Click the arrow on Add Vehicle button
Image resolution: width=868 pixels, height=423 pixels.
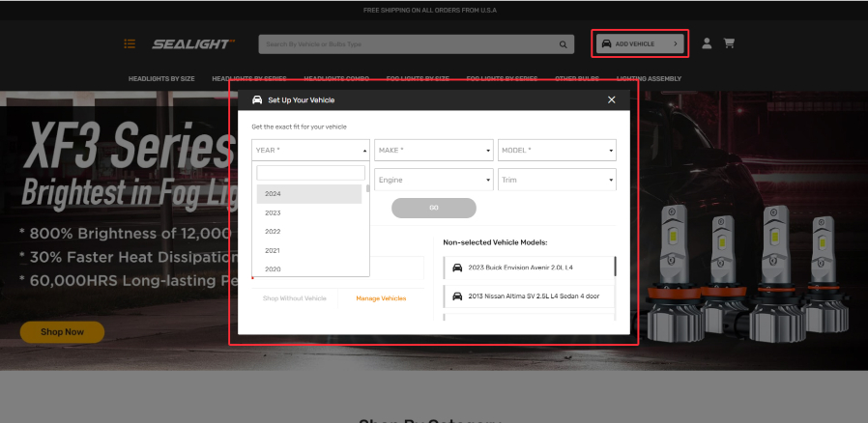[x=676, y=43]
